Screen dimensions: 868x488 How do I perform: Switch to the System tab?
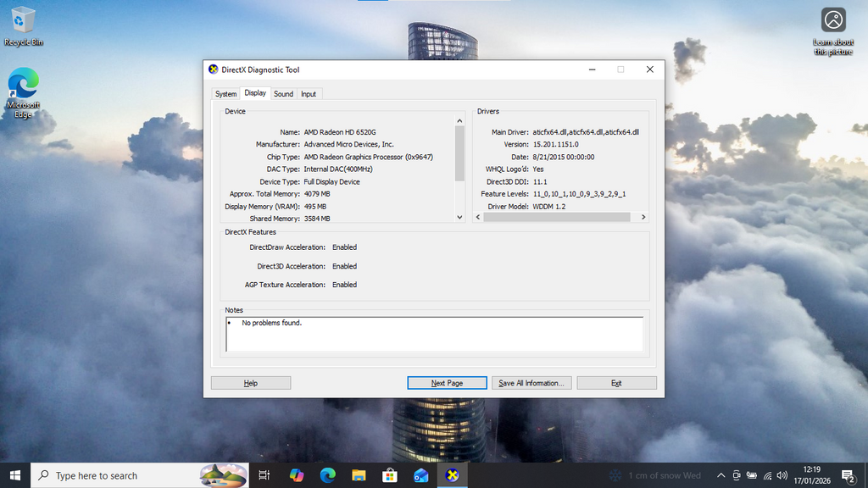(225, 94)
